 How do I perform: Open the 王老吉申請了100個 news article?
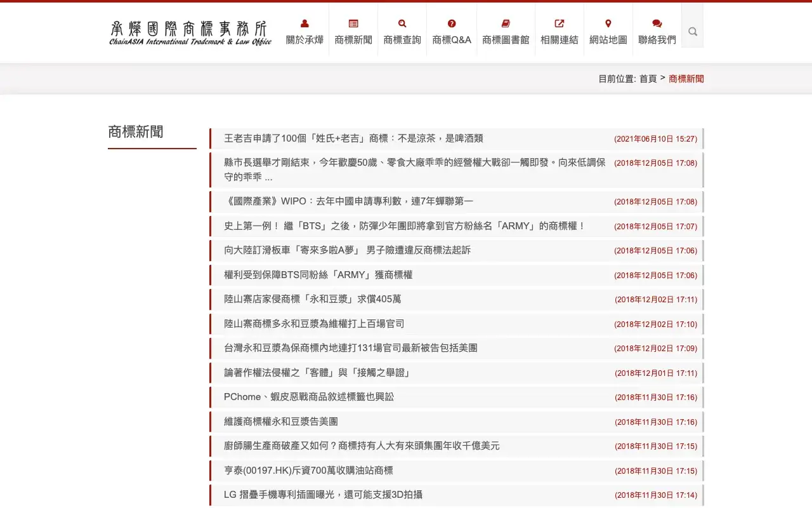(353, 138)
